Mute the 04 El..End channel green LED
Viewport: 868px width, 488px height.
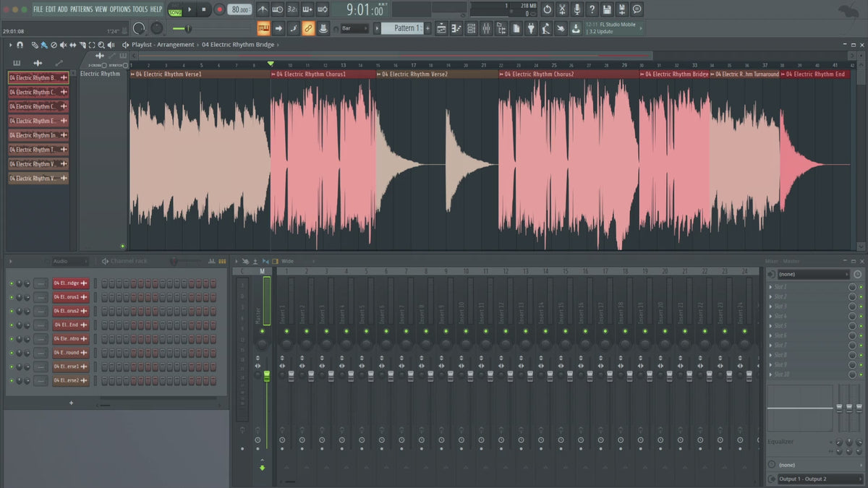(12, 325)
